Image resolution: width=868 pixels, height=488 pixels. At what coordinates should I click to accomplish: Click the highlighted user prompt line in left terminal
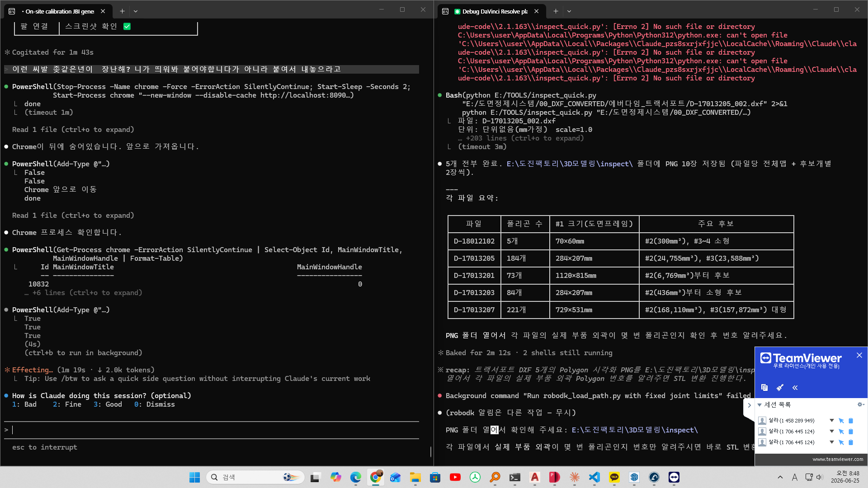coord(212,69)
